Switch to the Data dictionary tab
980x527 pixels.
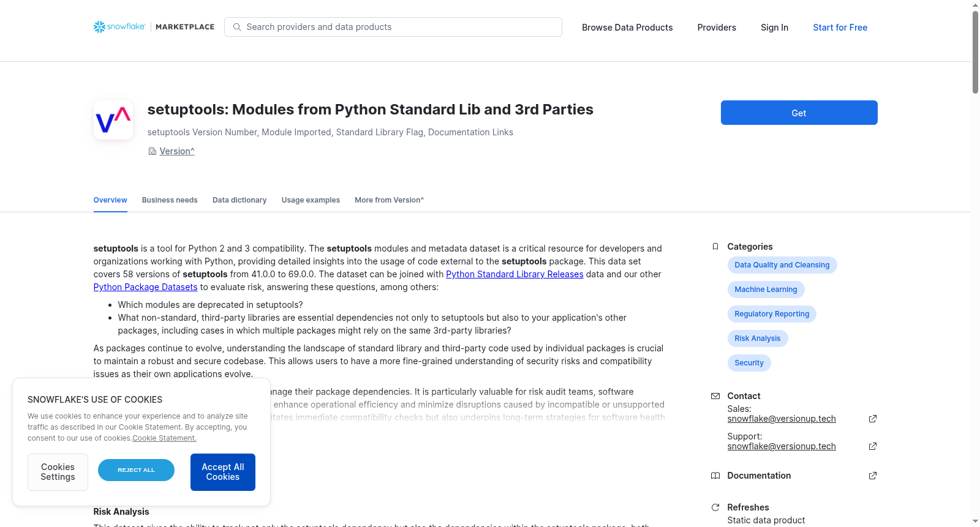[239, 200]
